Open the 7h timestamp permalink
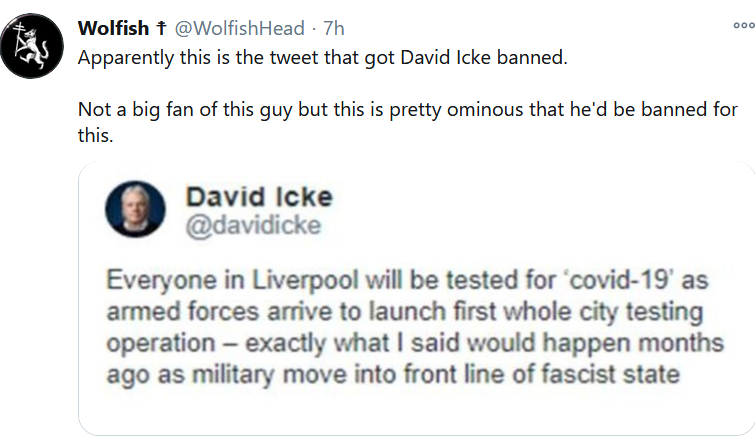This screenshot has width=755, height=436. 334,29
